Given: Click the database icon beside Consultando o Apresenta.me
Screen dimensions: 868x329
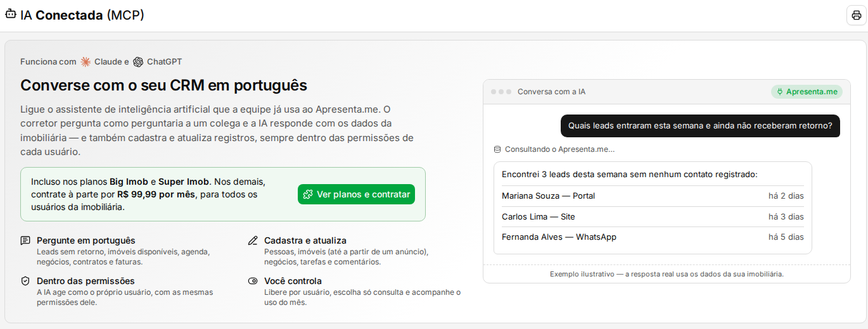Looking at the screenshot, I should (497, 149).
